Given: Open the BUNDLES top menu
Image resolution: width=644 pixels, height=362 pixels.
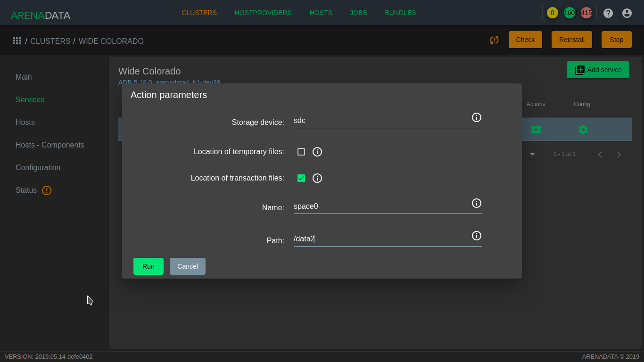Looking at the screenshot, I should tap(400, 13).
